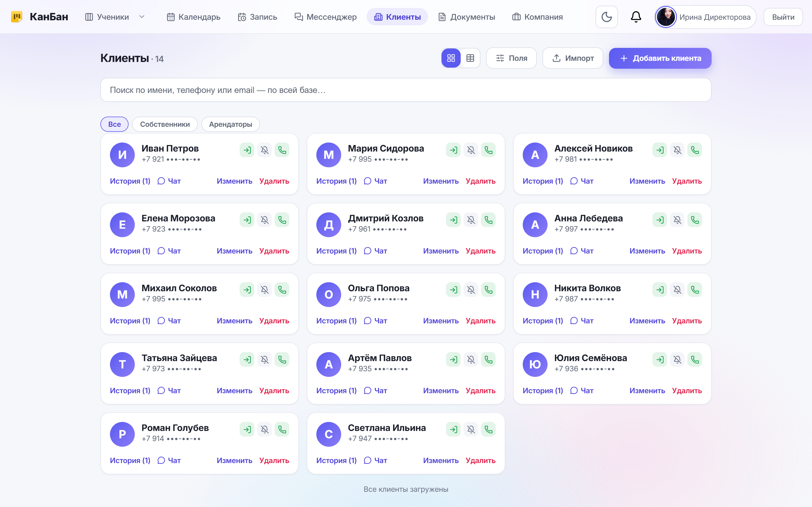Image resolution: width=812 pixels, height=507 pixels.
Task: Expand the Ученики dropdown chevron
Action: 142,17
